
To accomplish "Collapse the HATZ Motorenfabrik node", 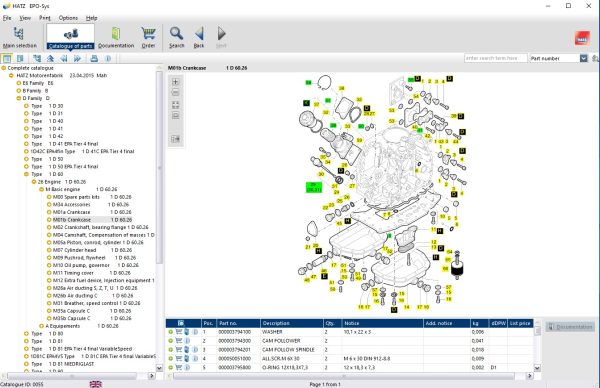I will pos(11,76).
